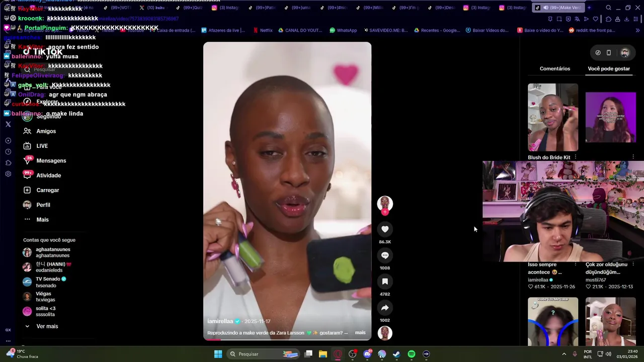This screenshot has width=644, height=362.
Task: Open the iamirellaa author link under recommendation
Action: click(540, 280)
